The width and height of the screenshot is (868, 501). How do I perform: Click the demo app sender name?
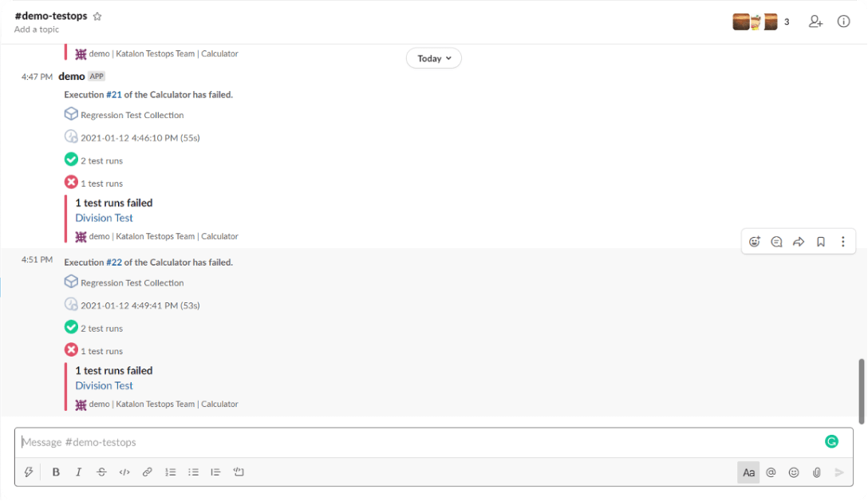[72, 77]
